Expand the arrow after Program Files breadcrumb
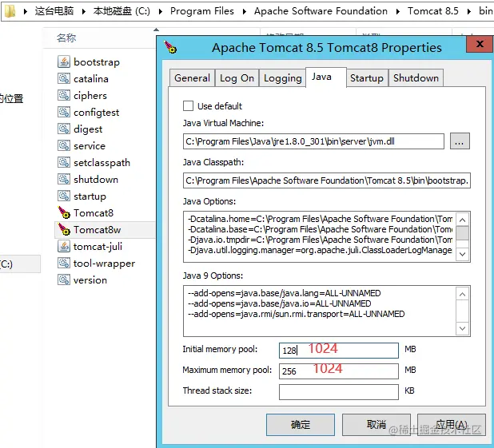The width and height of the screenshot is (494, 448). tap(245, 12)
